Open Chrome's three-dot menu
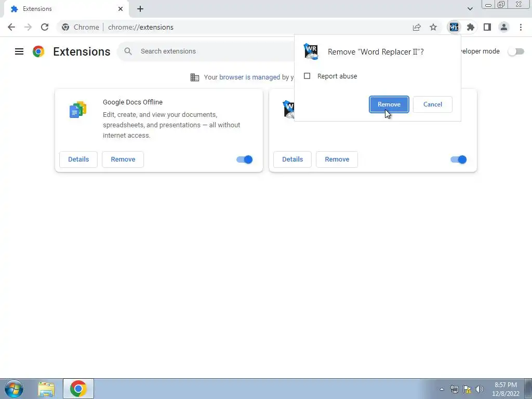Screen dimensions: 532x399 coord(521,27)
